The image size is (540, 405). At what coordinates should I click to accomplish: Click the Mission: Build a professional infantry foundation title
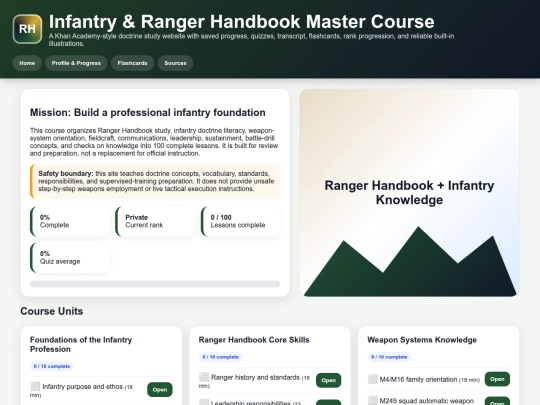[148, 113]
